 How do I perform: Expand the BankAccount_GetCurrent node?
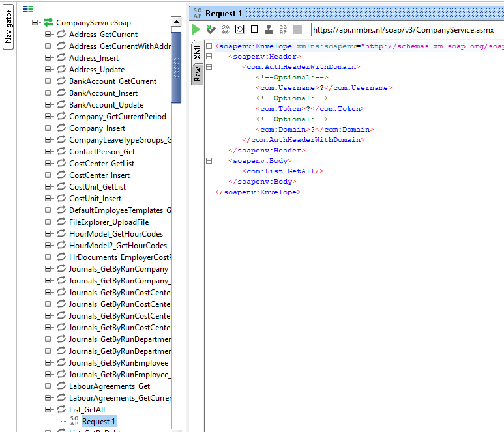point(48,81)
